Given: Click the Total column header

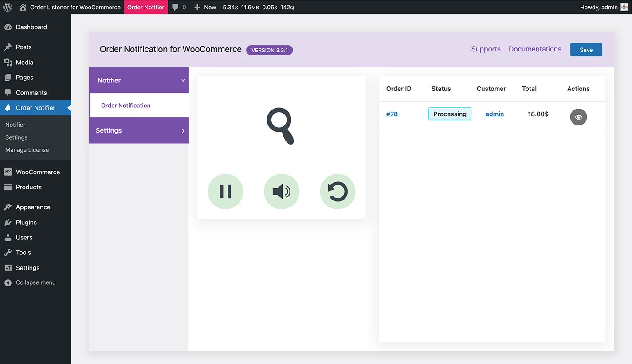Looking at the screenshot, I should (x=529, y=89).
